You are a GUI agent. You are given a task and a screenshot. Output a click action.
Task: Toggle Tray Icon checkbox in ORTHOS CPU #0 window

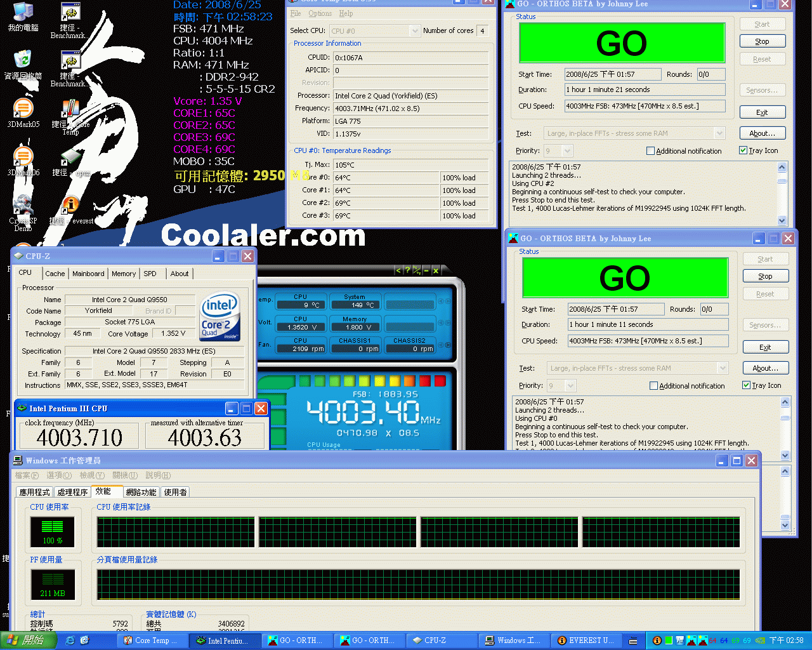(x=746, y=385)
